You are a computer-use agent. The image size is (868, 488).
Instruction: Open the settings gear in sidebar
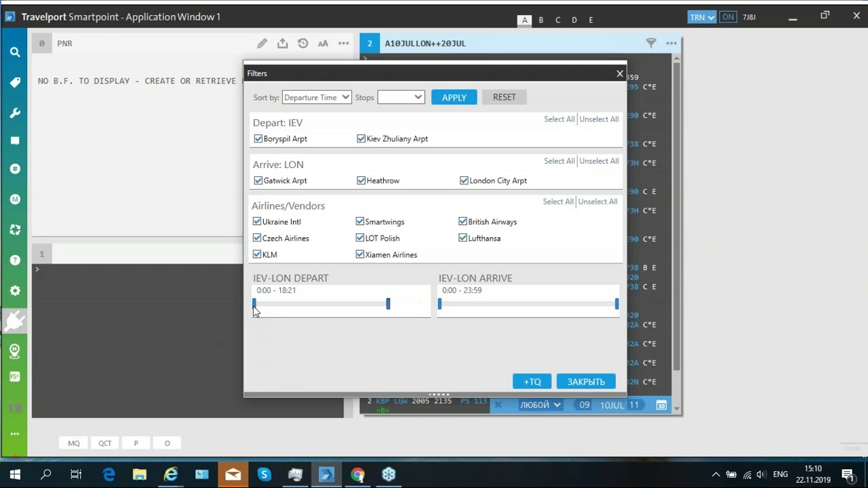pyautogui.click(x=15, y=291)
